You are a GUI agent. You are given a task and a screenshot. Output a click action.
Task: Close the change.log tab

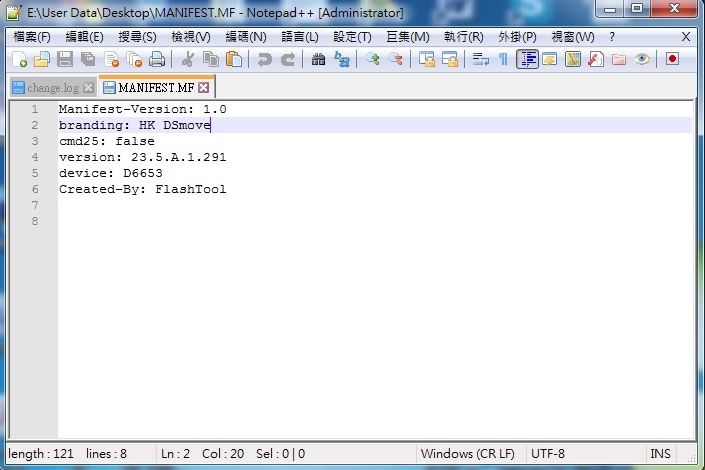(x=89, y=88)
